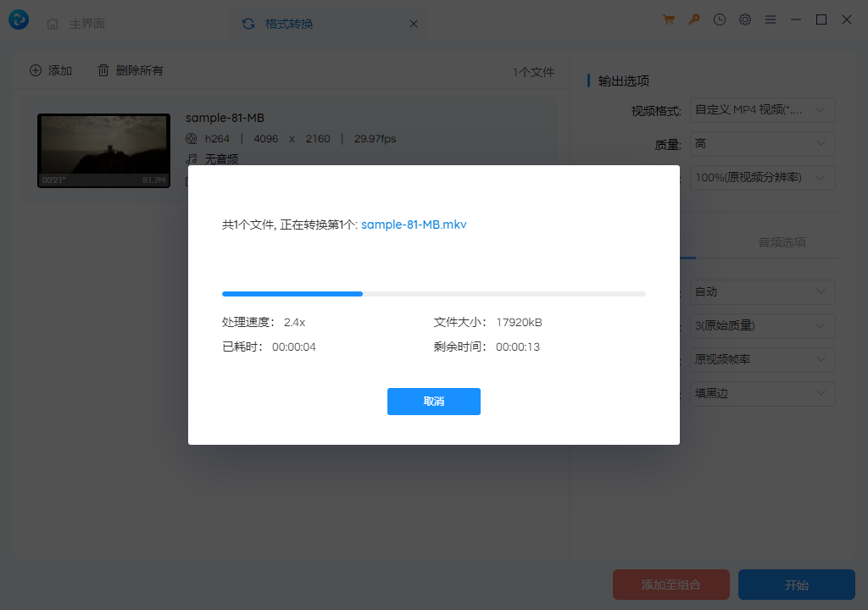Click the home icon next to 主界面
This screenshot has width=868, height=610.
(53, 24)
